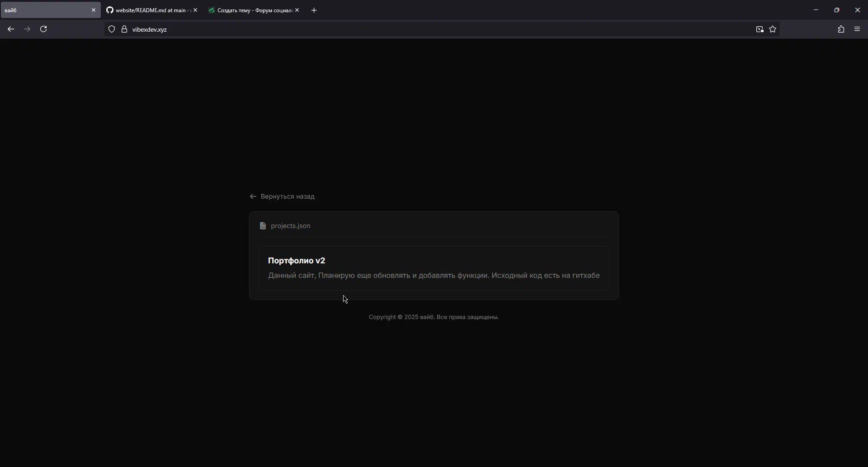
Task: Select the вайб tab
Action: [45, 10]
